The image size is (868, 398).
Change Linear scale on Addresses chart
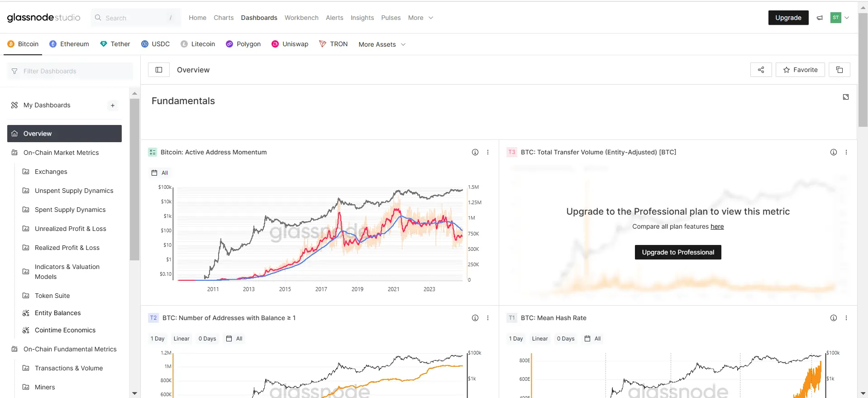[x=181, y=339]
